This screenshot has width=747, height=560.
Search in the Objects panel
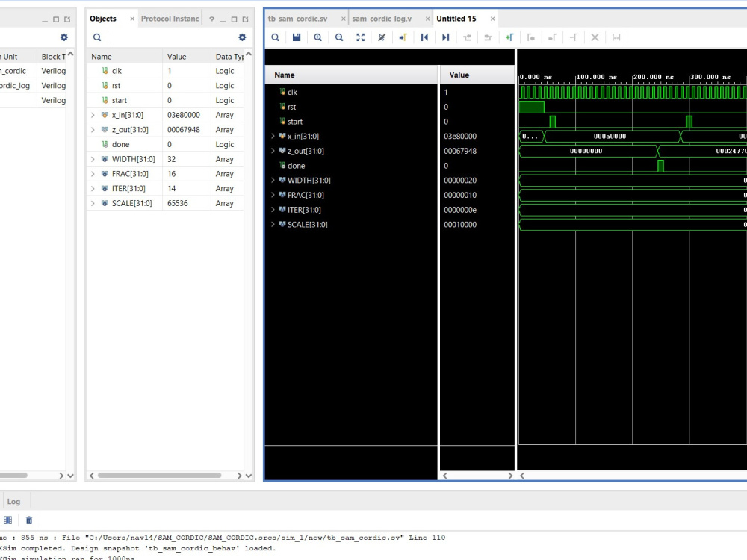click(97, 37)
